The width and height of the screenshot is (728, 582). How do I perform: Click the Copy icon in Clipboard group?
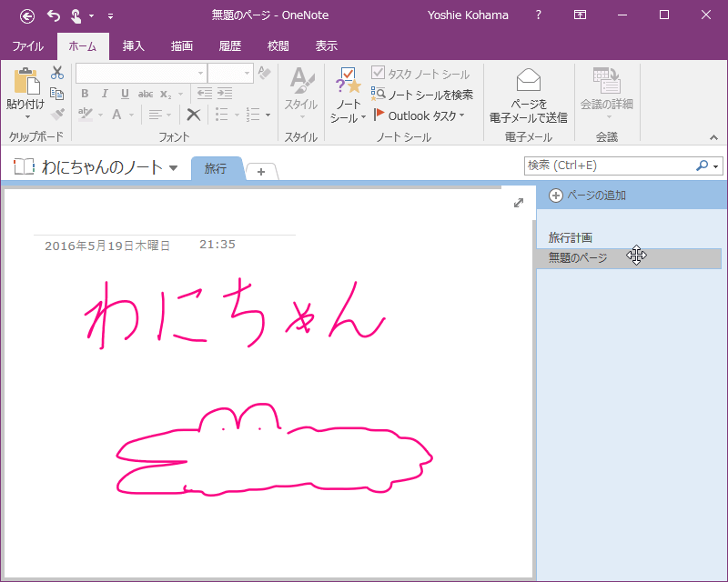pyautogui.click(x=56, y=94)
